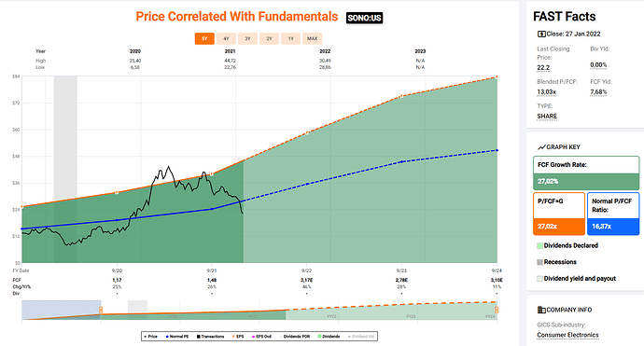Click the 2021 High value 44,72
The image size is (644, 346).
click(230, 61)
